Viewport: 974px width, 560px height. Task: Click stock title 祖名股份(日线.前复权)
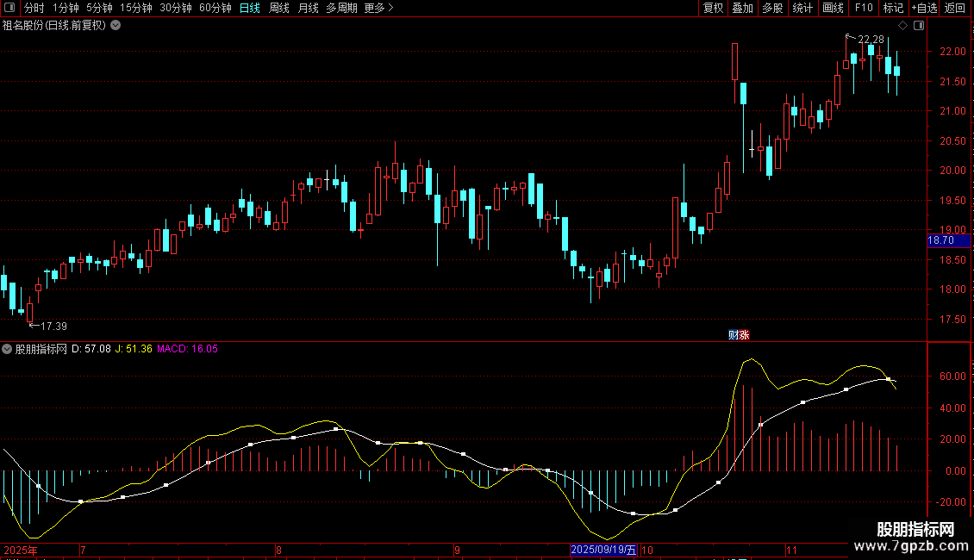54,26
